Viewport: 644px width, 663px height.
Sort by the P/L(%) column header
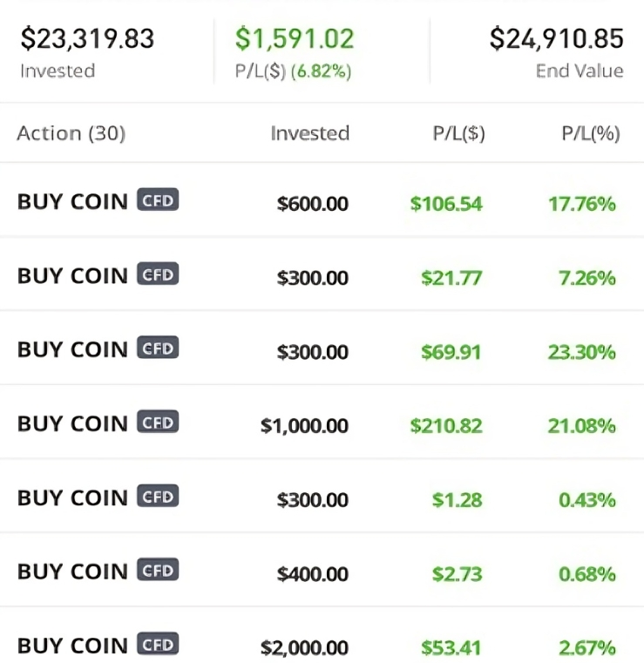[590, 133]
